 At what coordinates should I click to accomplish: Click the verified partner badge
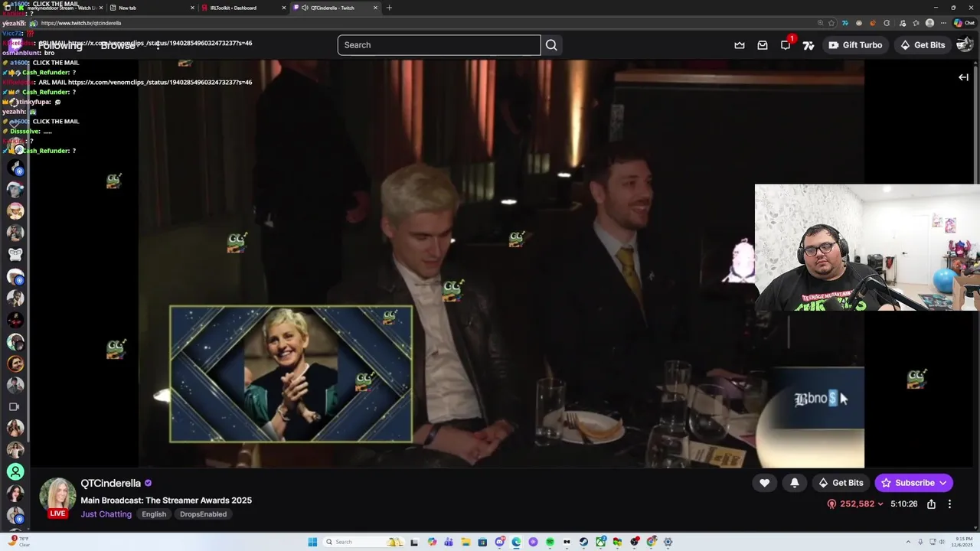148,484
